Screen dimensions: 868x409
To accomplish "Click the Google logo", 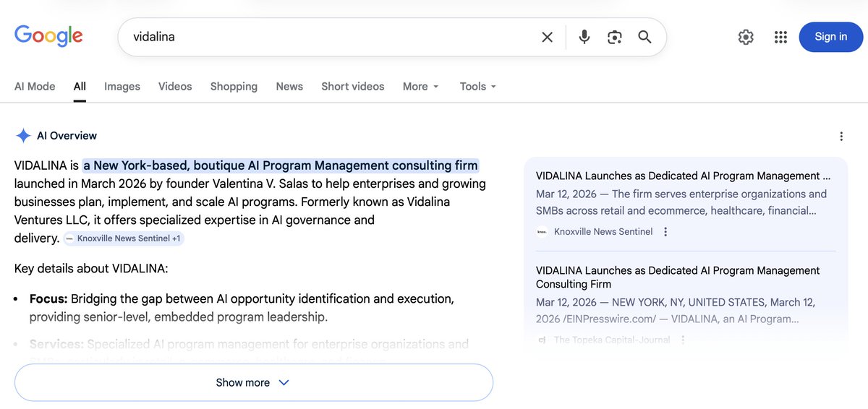I will click(48, 35).
